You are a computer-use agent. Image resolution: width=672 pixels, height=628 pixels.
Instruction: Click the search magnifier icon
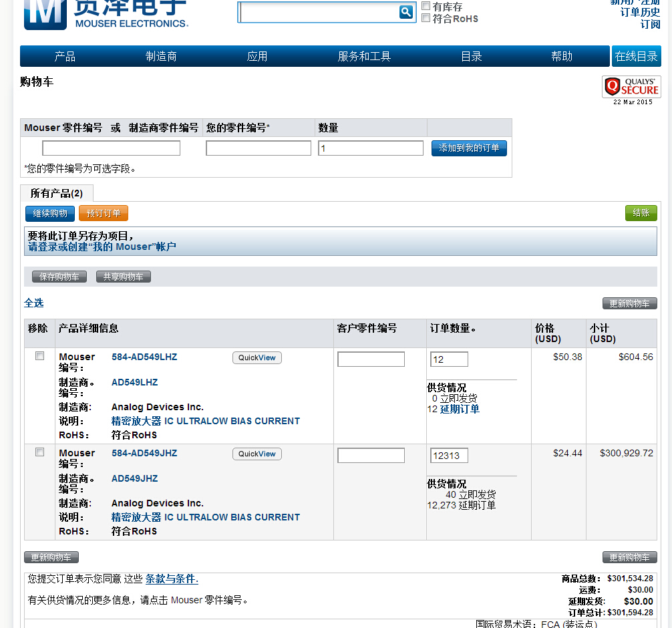(x=405, y=12)
